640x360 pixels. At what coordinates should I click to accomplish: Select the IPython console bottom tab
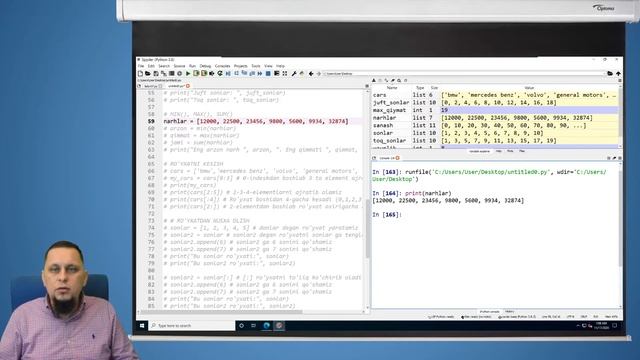tap(489, 312)
